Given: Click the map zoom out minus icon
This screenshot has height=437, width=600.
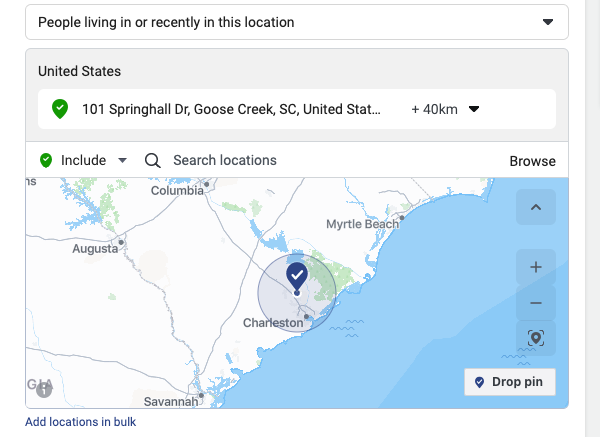Looking at the screenshot, I should 536,303.
